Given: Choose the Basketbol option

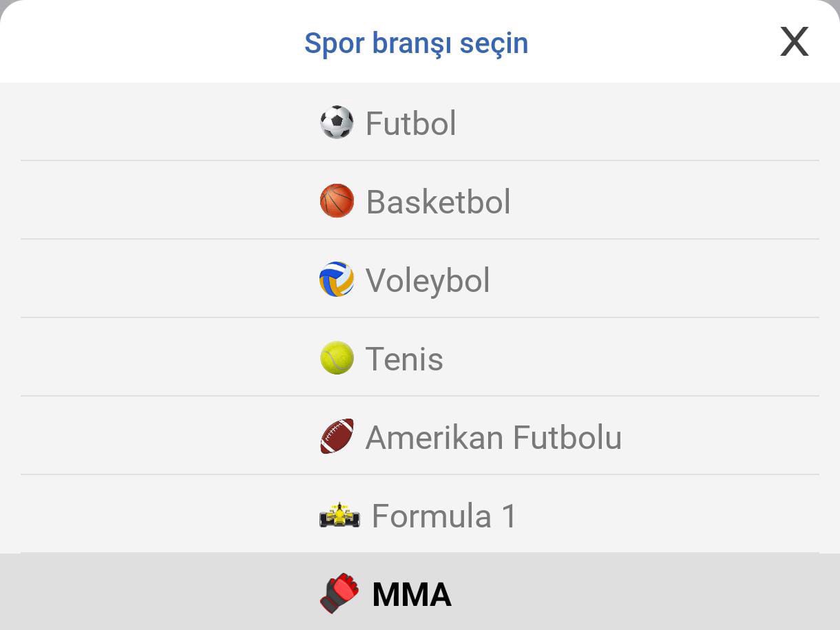Looking at the screenshot, I should point(438,202).
